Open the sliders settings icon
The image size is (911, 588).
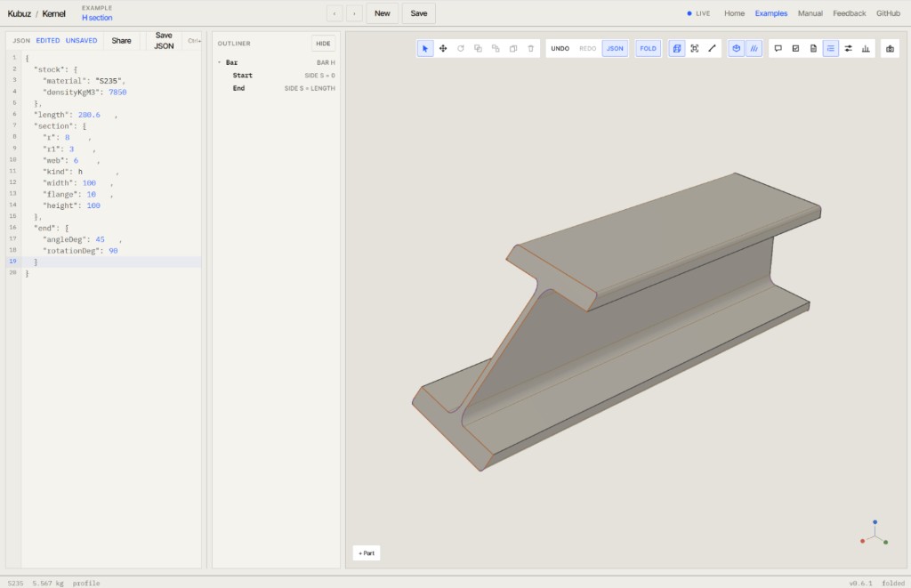[x=848, y=49]
